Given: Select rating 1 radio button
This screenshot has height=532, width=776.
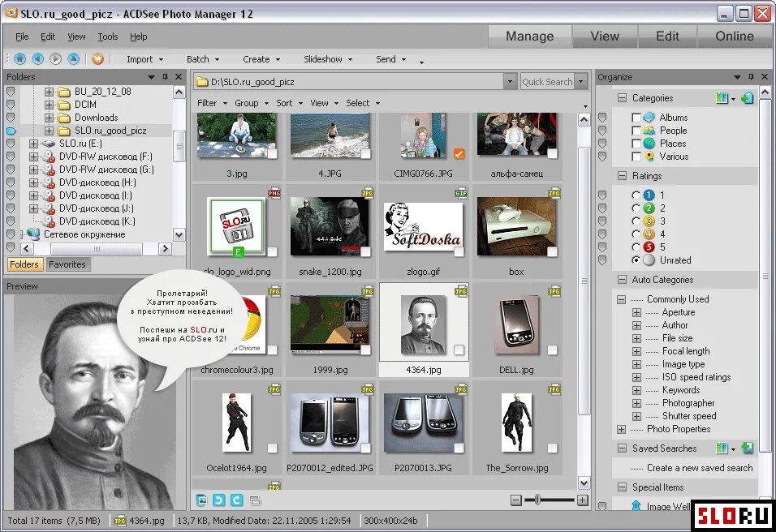Looking at the screenshot, I should tap(636, 195).
